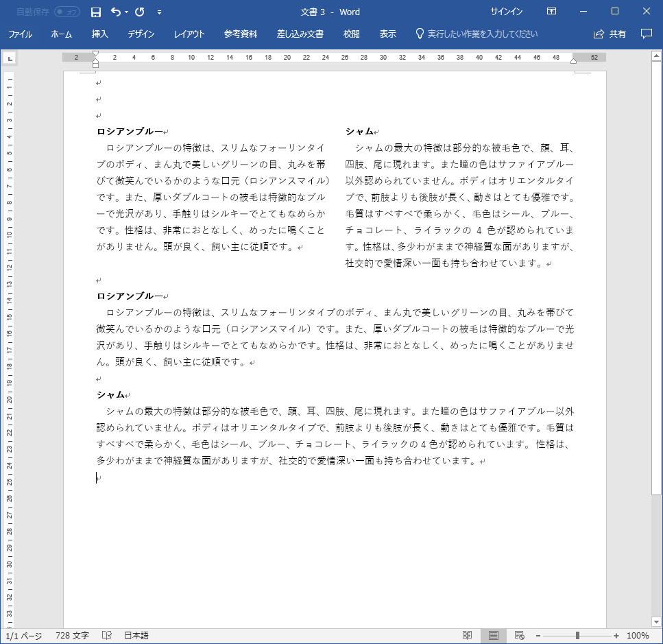Click the 共有 share button
663x644 pixels.
(610, 34)
